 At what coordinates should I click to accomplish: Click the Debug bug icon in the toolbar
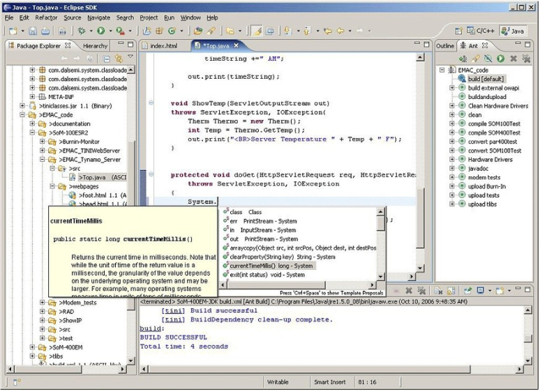point(82,31)
